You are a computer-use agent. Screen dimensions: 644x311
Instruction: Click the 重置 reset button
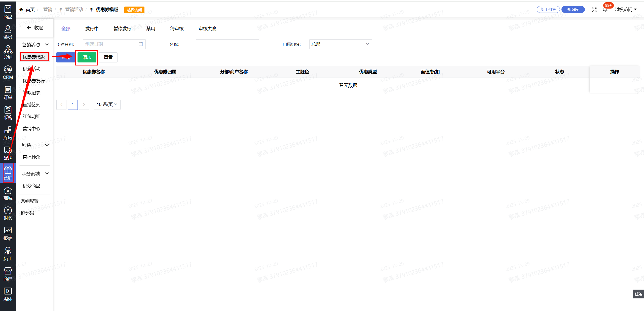108,57
